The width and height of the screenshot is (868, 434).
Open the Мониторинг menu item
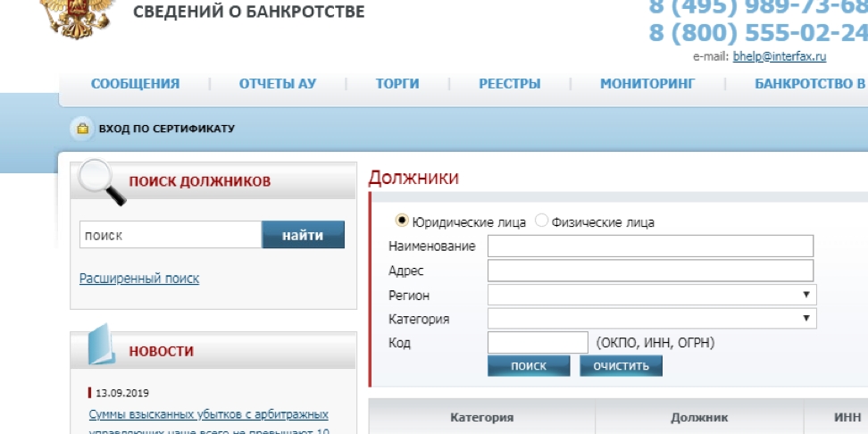[647, 84]
